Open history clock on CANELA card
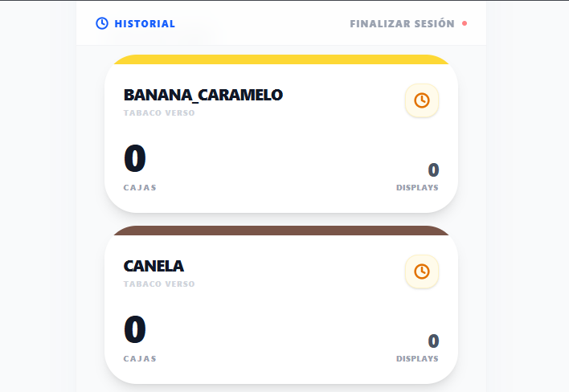Image resolution: width=569 pixels, height=392 pixels. [422, 272]
